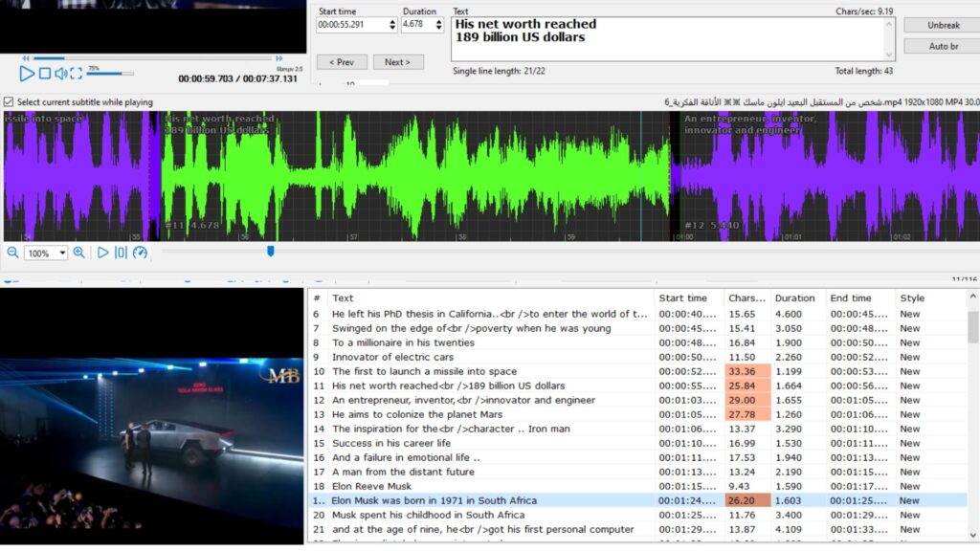Open the waveform playback speed gauge

(140, 253)
